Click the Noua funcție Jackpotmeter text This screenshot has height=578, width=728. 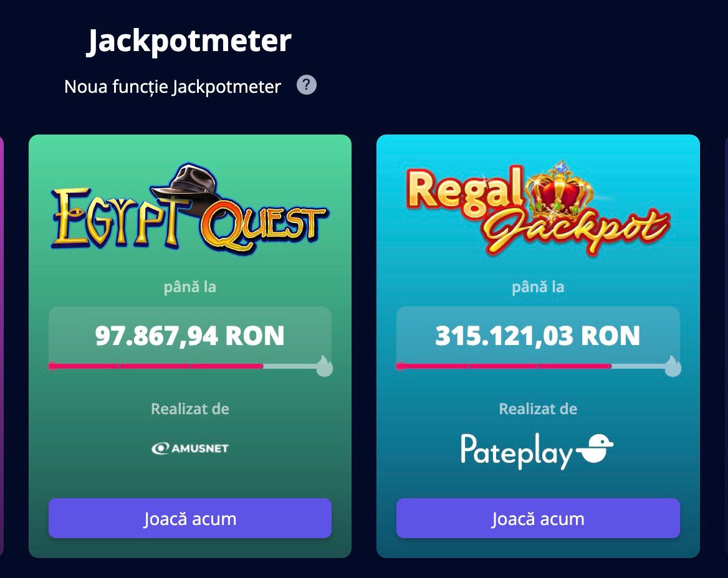coord(173,87)
